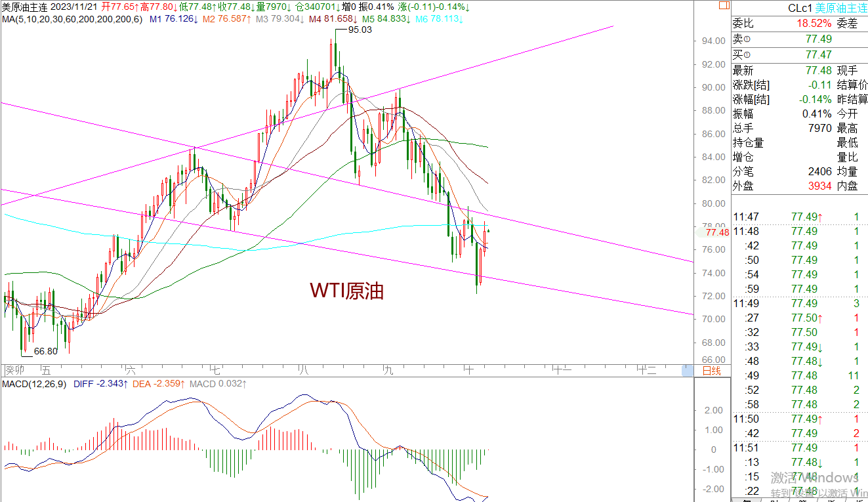Viewport: 868px width, 502px height.
Task: Click the 增仓 label
Action: [743, 157]
